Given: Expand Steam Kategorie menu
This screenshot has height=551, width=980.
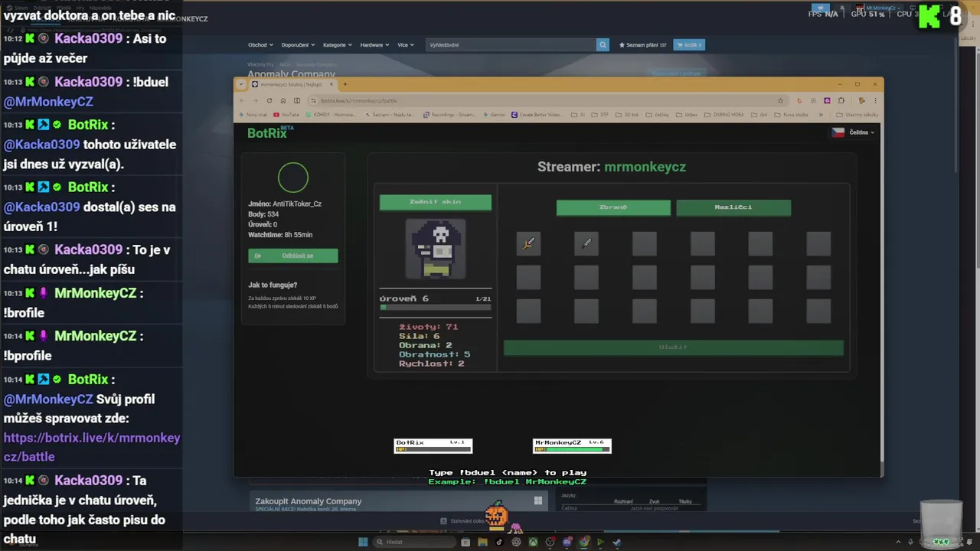Looking at the screenshot, I should click(337, 44).
